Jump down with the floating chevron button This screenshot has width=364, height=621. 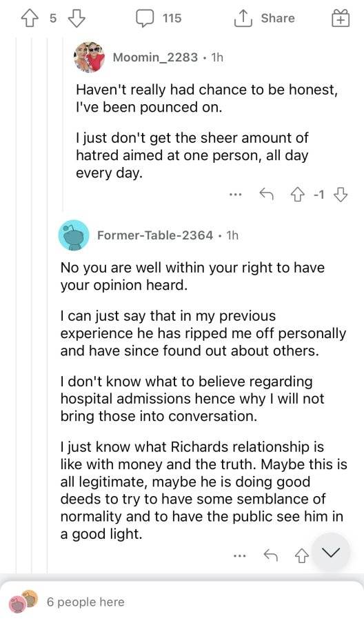point(331,552)
